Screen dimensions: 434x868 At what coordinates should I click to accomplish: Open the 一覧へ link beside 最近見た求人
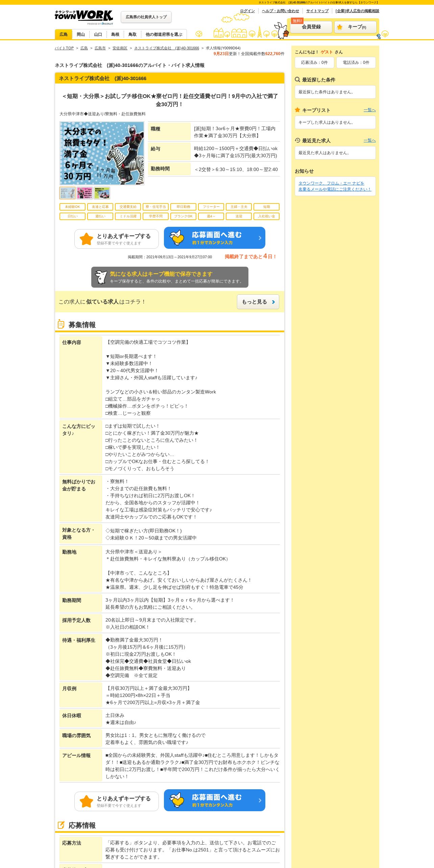370,140
